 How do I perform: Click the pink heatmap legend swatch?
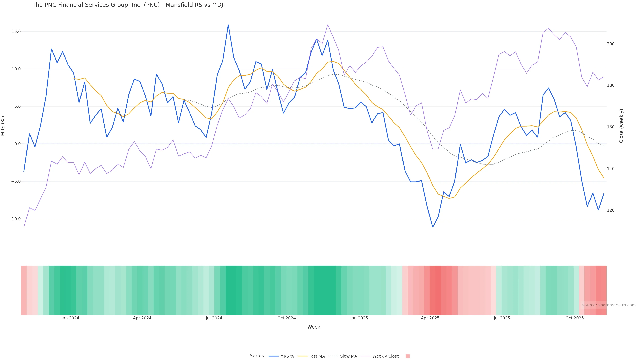[x=408, y=356]
